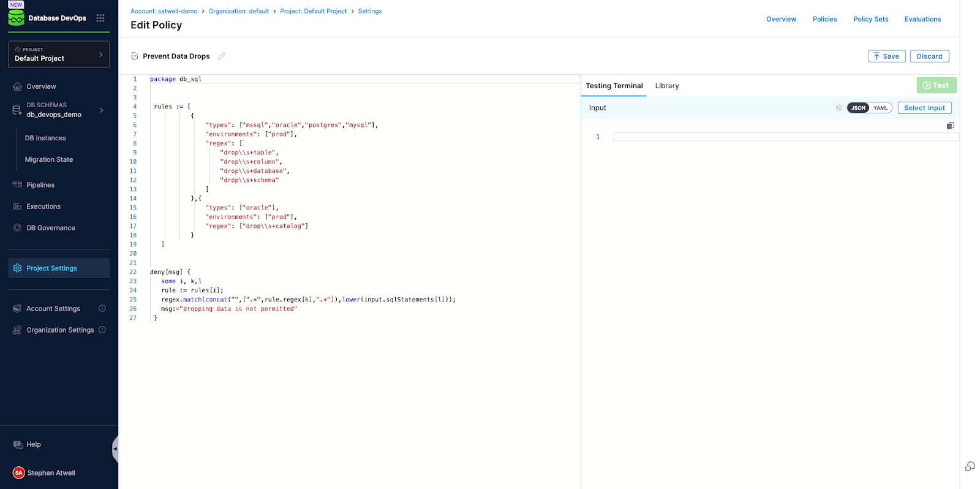Click the 'rules := [' code line
Screen dimensions: 980x489
[172, 107]
